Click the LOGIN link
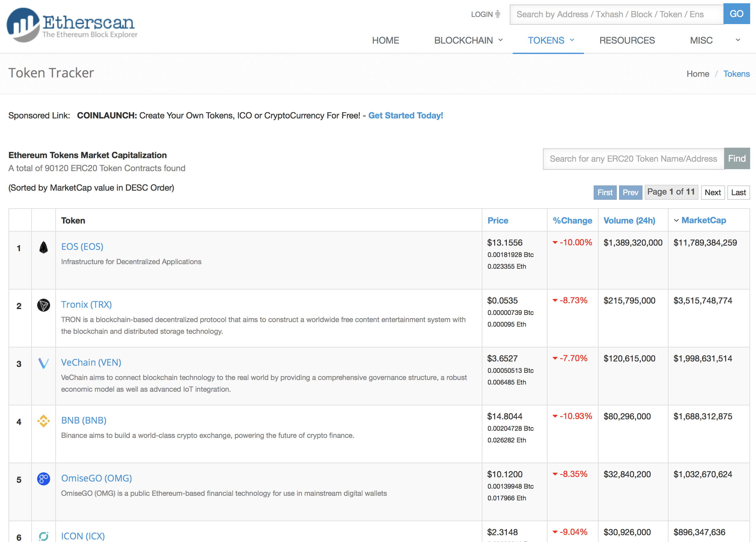 (482, 14)
